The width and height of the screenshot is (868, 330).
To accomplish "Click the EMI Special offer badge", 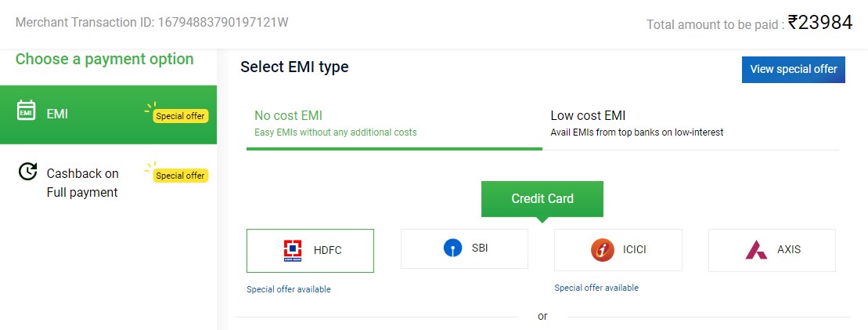I will click(x=180, y=116).
